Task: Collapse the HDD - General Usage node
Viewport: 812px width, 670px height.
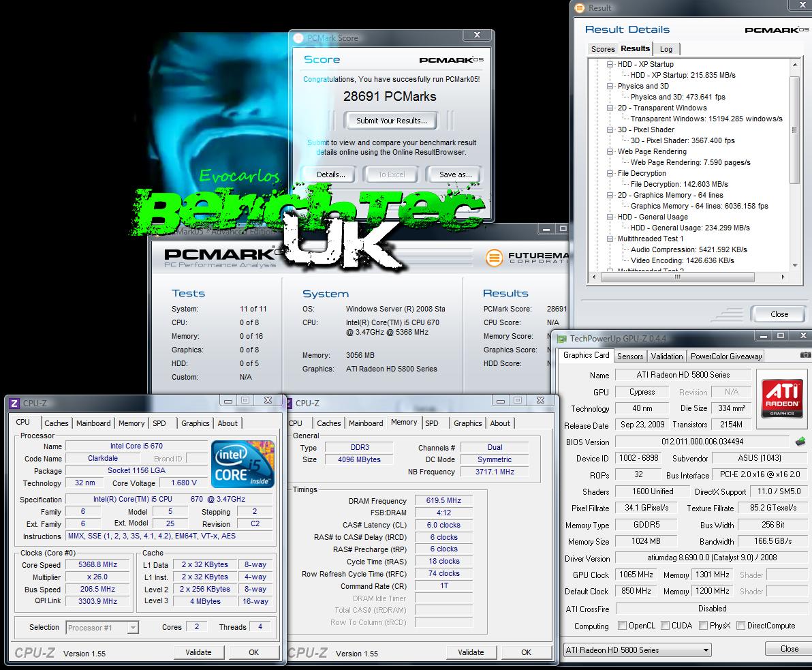Action: point(610,217)
